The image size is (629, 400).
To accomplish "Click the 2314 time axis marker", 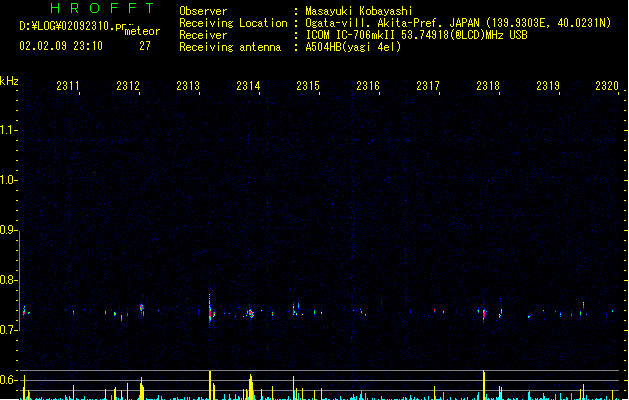I will point(248,85).
